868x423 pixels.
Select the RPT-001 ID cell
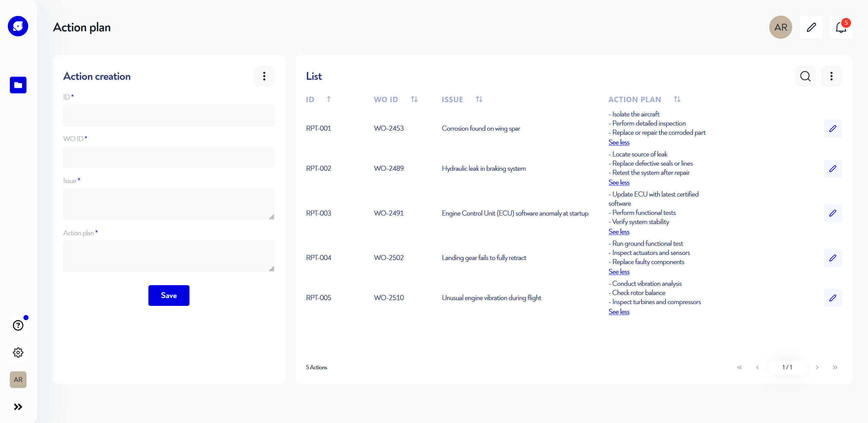click(x=319, y=128)
